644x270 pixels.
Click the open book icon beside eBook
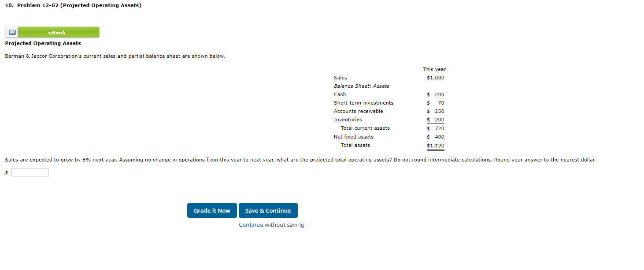click(x=11, y=32)
